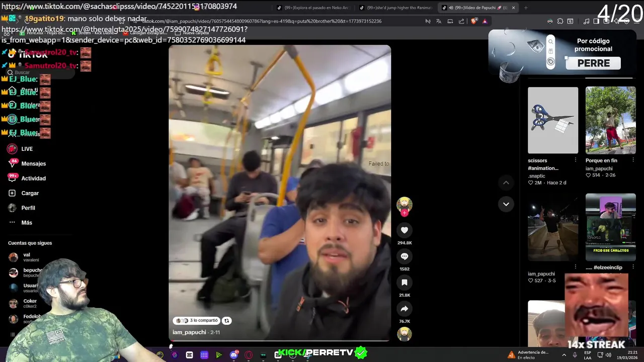This screenshot has width=644, height=362.
Task: Bookmark the video showing 21.8K saves
Action: coord(404,283)
